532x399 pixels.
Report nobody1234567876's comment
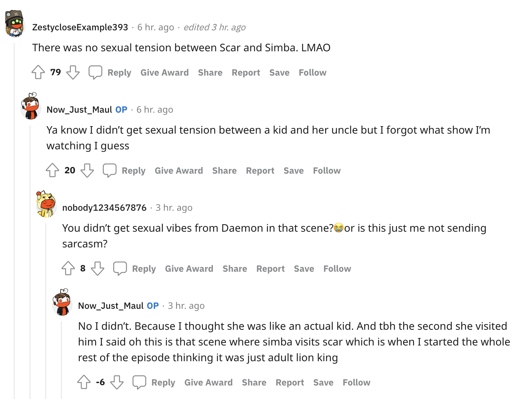tap(270, 269)
